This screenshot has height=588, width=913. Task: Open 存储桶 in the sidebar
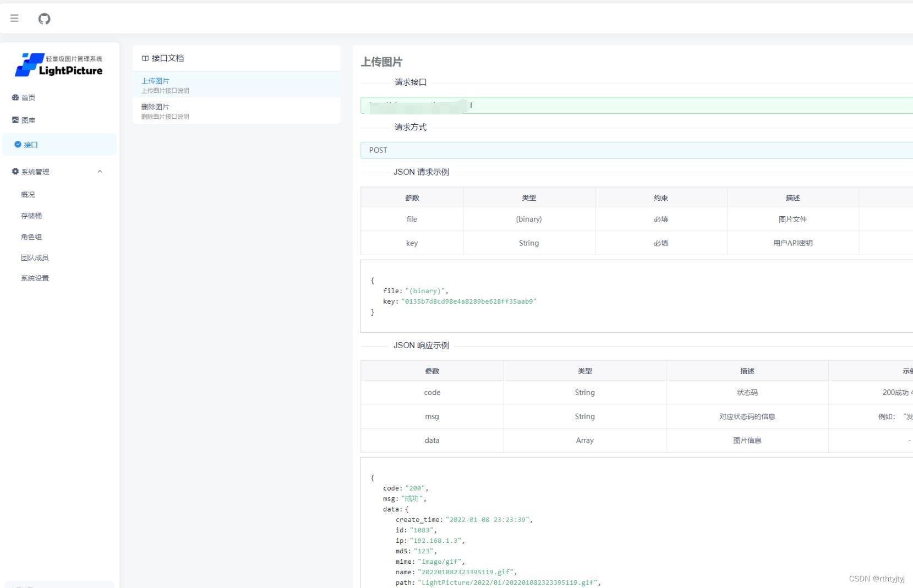[x=31, y=216]
